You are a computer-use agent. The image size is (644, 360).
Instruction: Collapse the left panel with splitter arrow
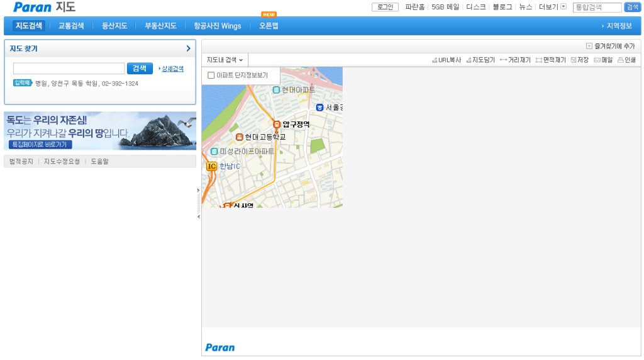(x=198, y=217)
